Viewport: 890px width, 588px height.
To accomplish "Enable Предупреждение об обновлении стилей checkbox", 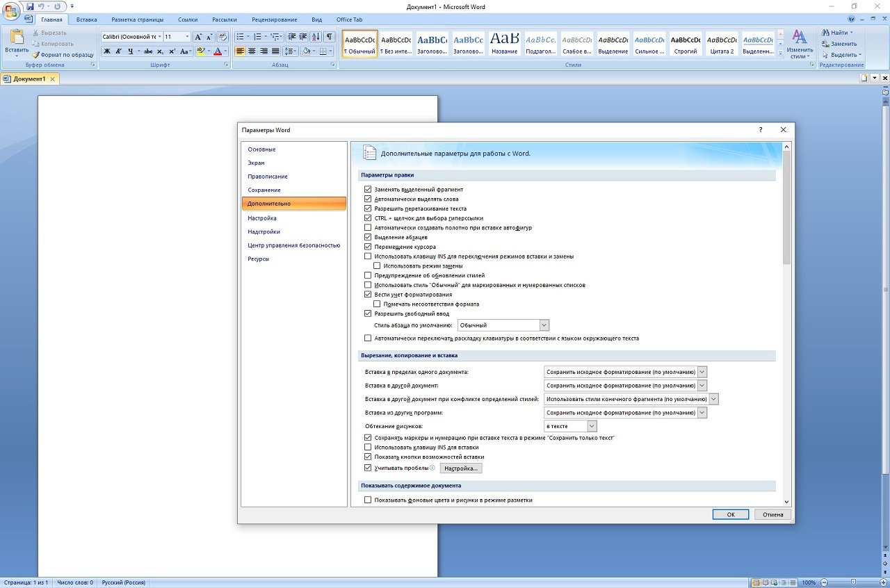I will pyautogui.click(x=368, y=275).
